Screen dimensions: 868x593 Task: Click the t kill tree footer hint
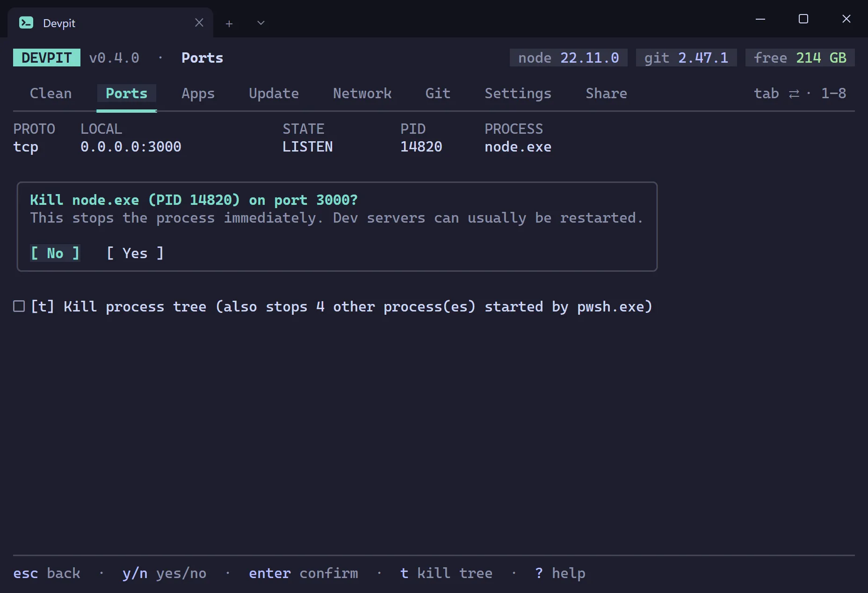click(x=447, y=573)
